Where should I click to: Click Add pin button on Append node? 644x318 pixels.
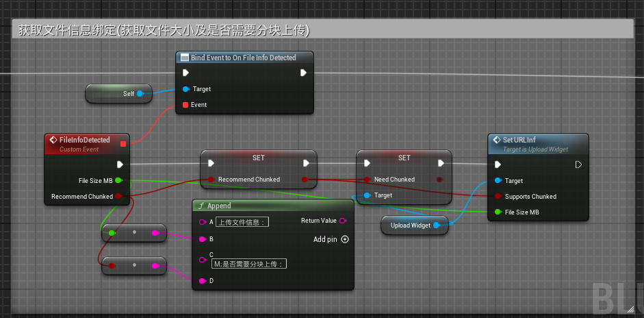[331, 239]
